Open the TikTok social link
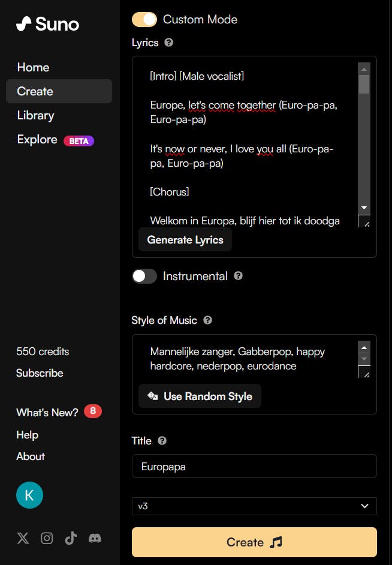This screenshot has height=565, width=392. pyautogui.click(x=71, y=538)
